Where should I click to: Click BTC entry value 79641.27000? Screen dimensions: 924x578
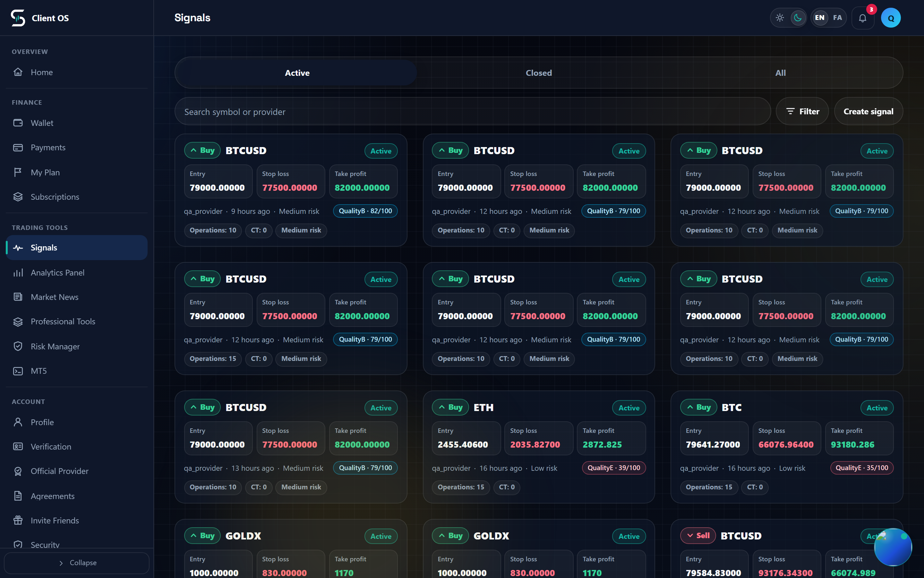(713, 445)
